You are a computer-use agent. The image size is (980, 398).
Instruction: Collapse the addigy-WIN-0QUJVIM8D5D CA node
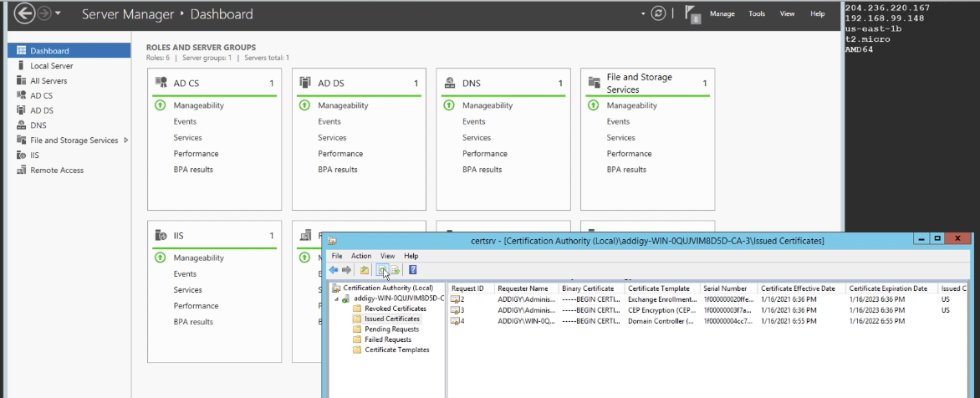coord(337,298)
